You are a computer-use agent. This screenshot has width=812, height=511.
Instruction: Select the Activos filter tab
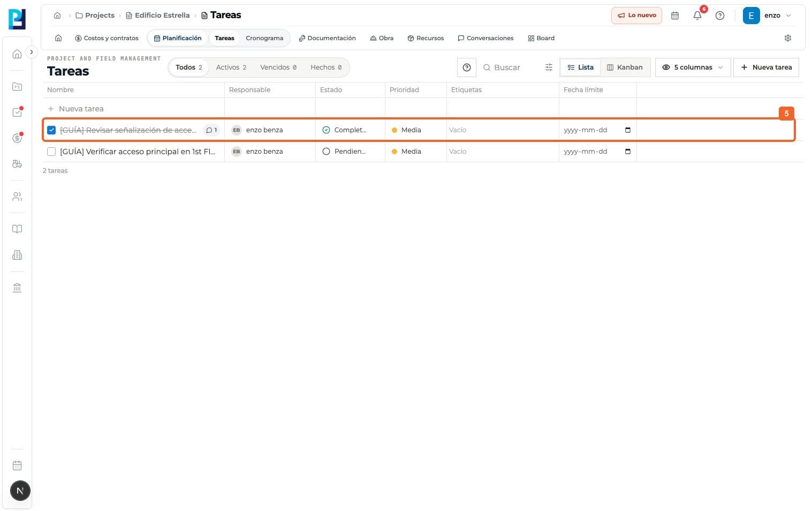pos(231,67)
